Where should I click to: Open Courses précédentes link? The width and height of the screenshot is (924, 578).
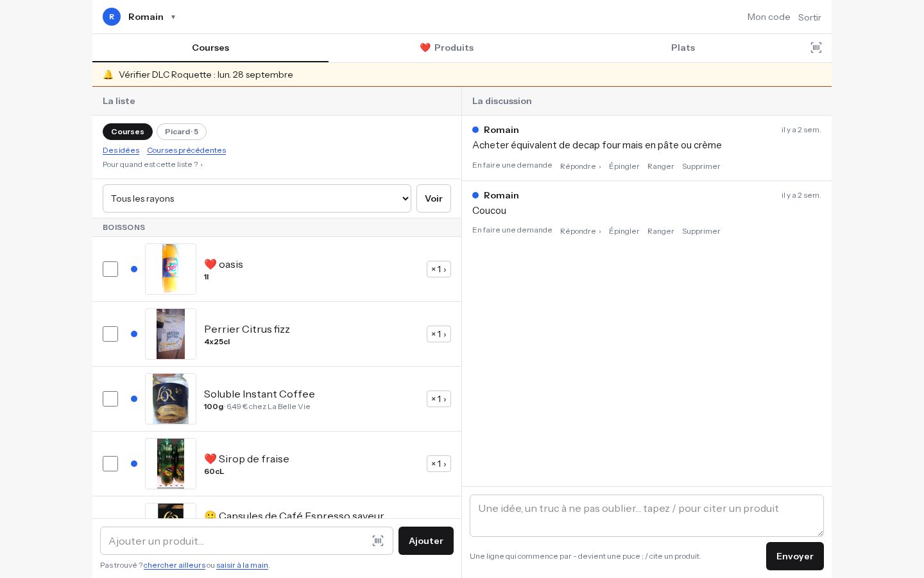coord(186,150)
